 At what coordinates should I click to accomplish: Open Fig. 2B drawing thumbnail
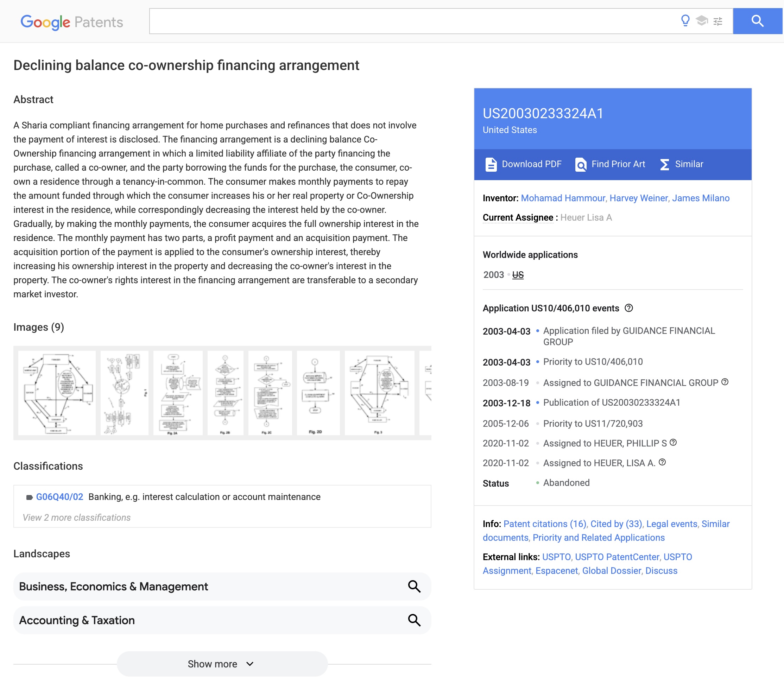coord(226,393)
